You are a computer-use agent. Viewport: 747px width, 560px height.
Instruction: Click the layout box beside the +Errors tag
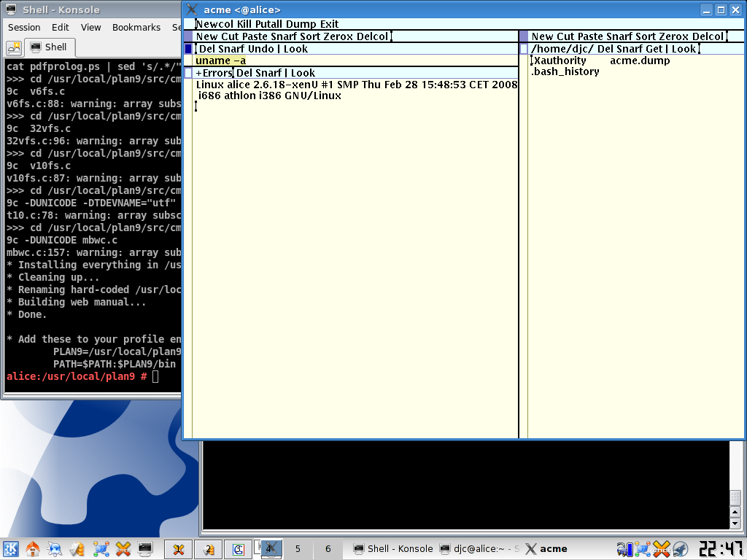[188, 73]
